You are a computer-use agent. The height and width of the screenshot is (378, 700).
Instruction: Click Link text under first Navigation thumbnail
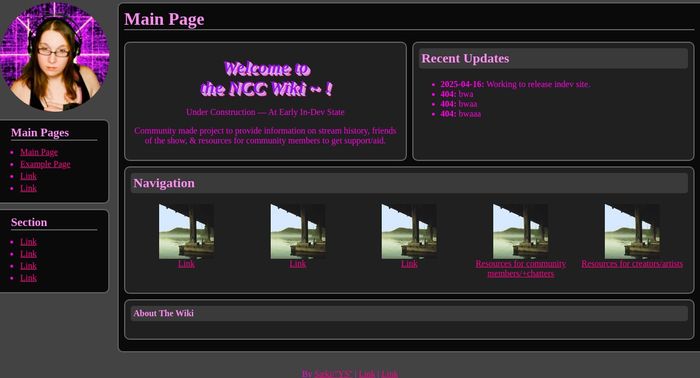tap(186, 264)
